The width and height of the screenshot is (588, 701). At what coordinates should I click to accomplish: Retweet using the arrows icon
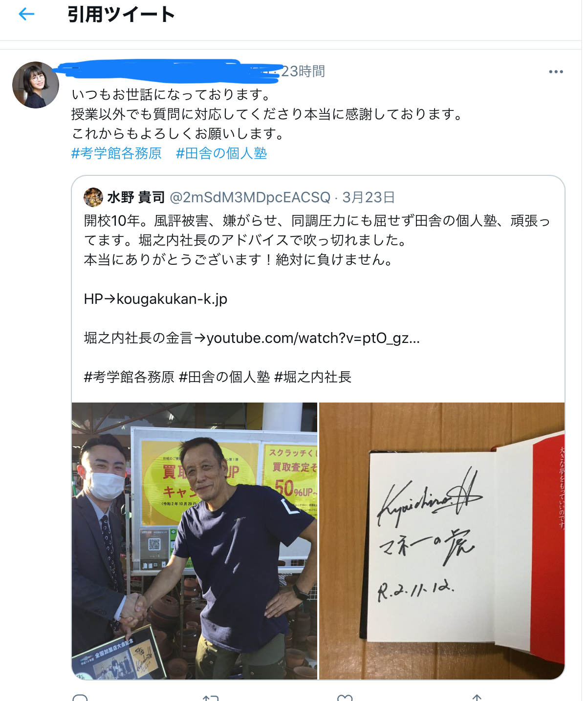211,698
